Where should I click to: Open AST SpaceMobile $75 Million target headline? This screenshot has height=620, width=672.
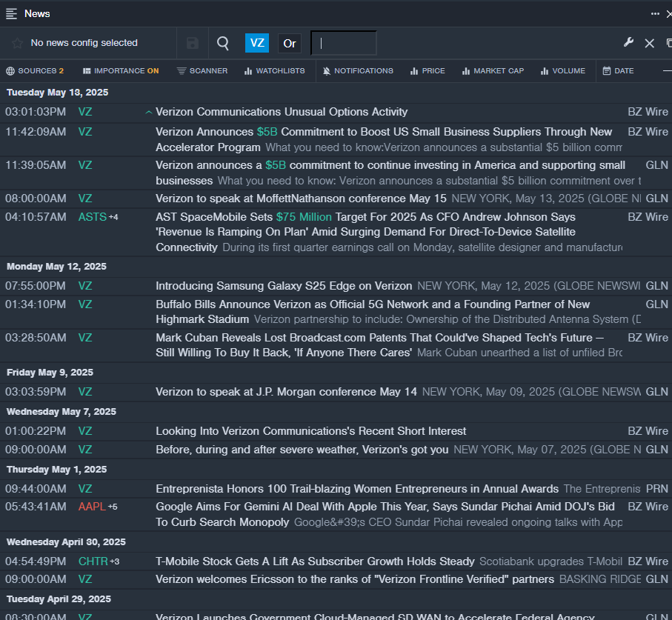pyautogui.click(x=365, y=232)
